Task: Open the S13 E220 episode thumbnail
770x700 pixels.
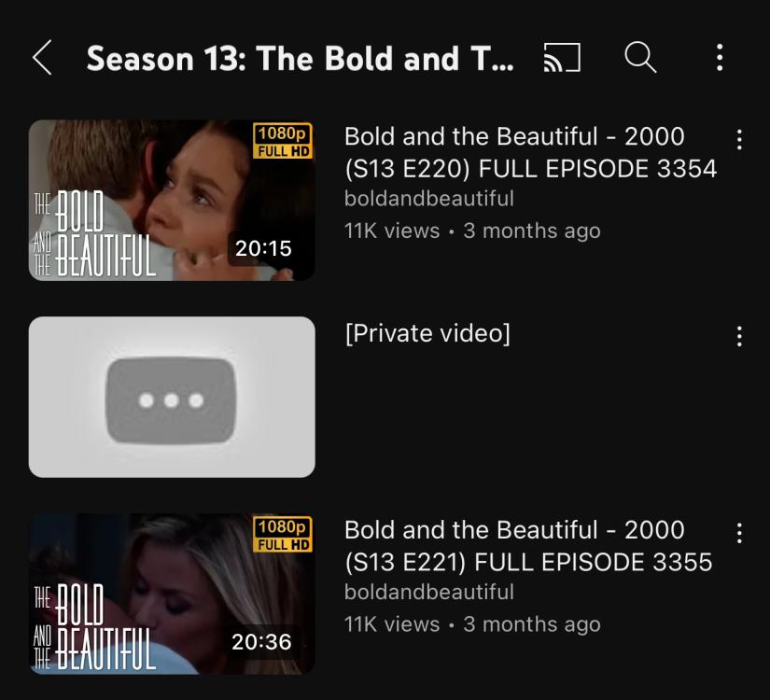Action: 172,201
